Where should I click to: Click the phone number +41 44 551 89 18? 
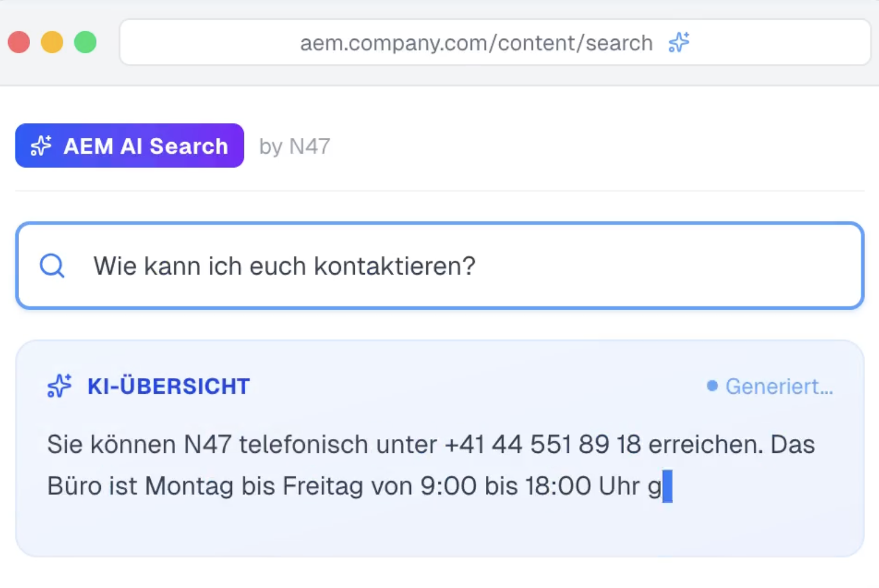coord(543,445)
